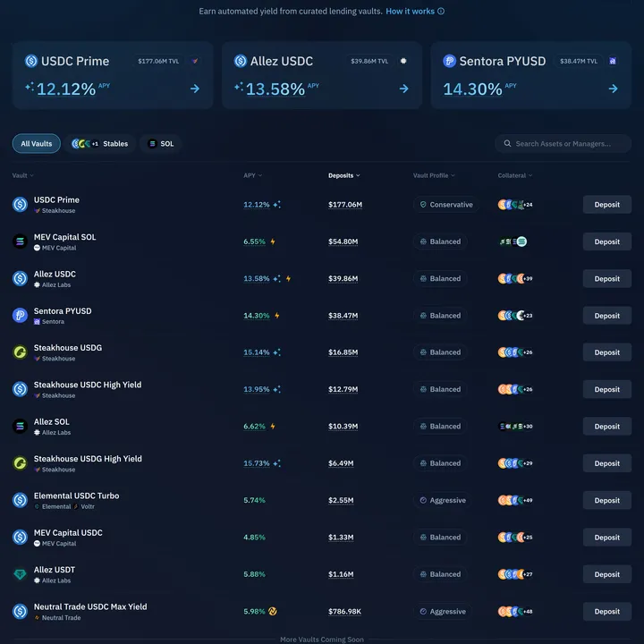Click the 13.95% APY value
Image resolution: width=644 pixels, height=644 pixels.
click(x=257, y=389)
